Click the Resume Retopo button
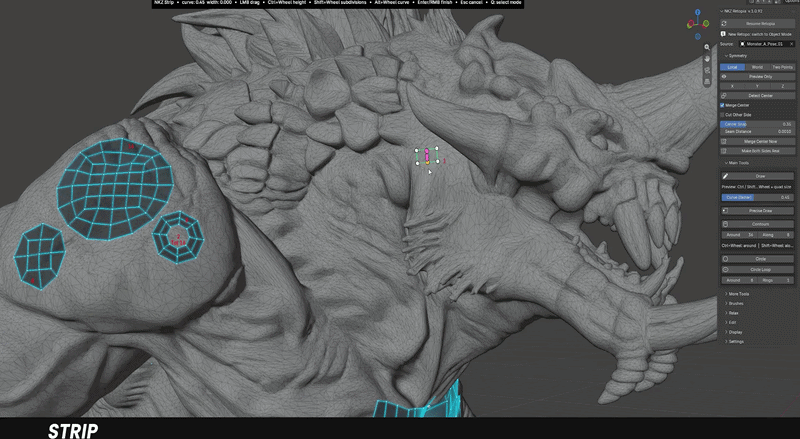 pyautogui.click(x=757, y=23)
